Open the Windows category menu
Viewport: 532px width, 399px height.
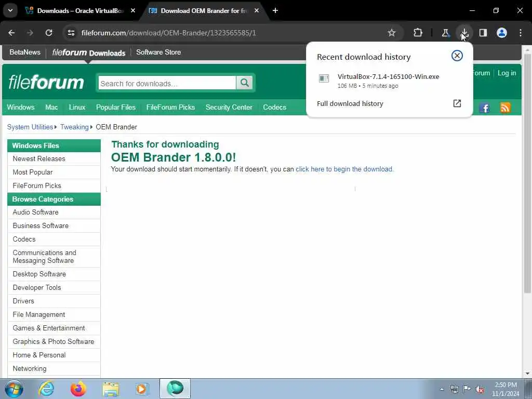coord(21,107)
